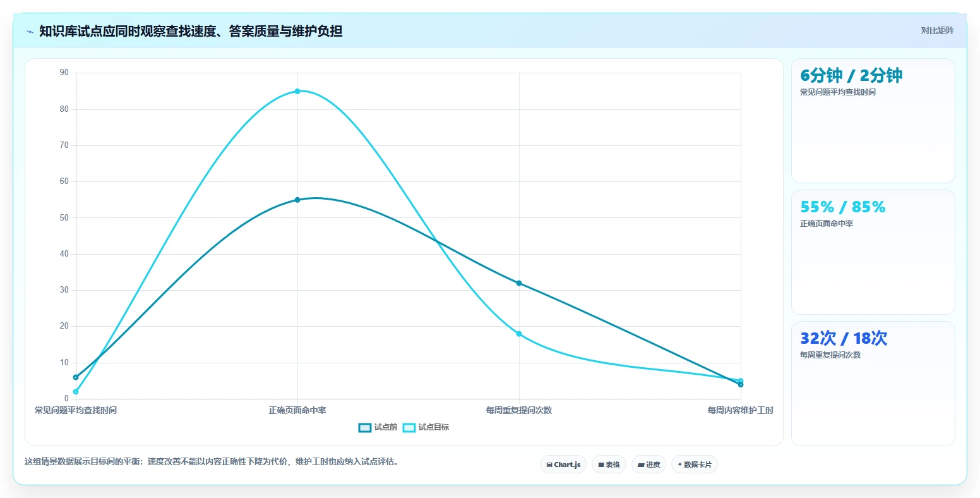
Task: Click 试点前 point at 6 on 常见问题平均查找时间
Action: [76, 377]
